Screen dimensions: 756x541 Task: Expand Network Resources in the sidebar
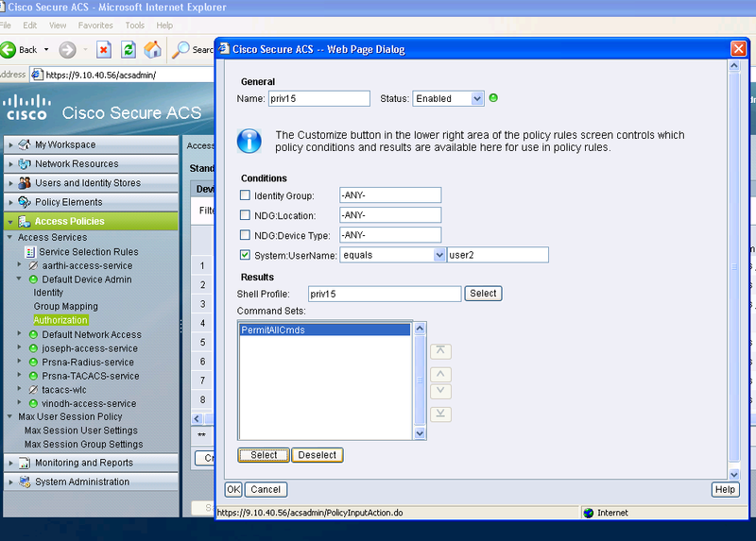click(11, 163)
